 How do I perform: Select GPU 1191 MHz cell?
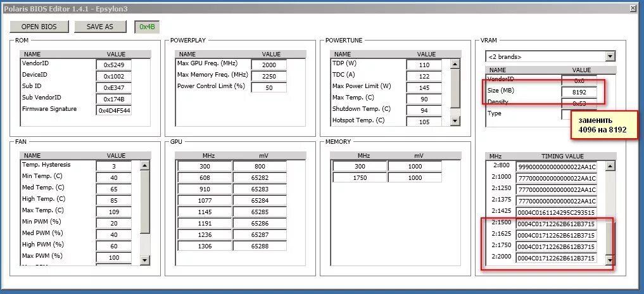(x=205, y=224)
